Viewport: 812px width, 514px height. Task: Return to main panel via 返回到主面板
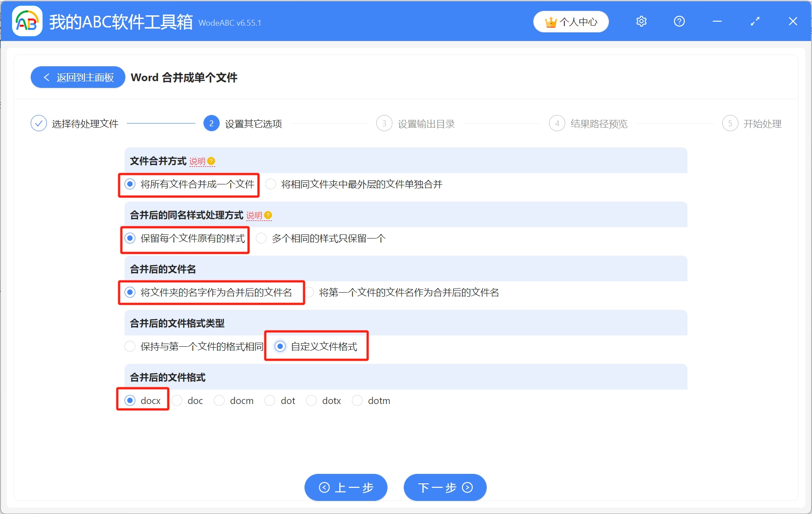pyautogui.click(x=78, y=78)
